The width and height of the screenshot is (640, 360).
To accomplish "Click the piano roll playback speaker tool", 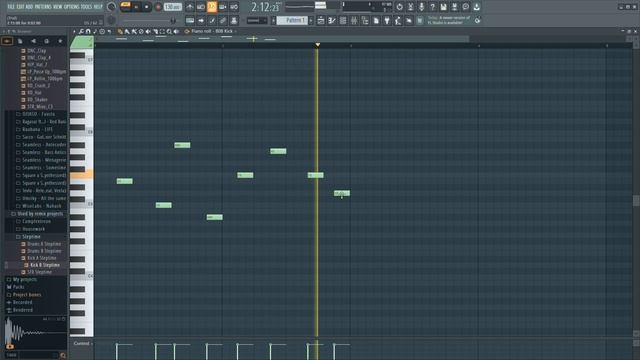I will (x=176, y=31).
